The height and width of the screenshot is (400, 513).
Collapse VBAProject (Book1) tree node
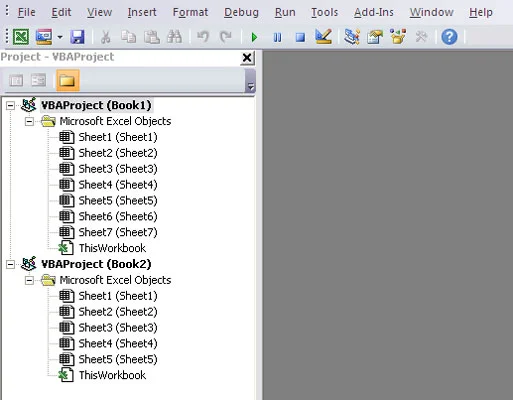point(11,106)
